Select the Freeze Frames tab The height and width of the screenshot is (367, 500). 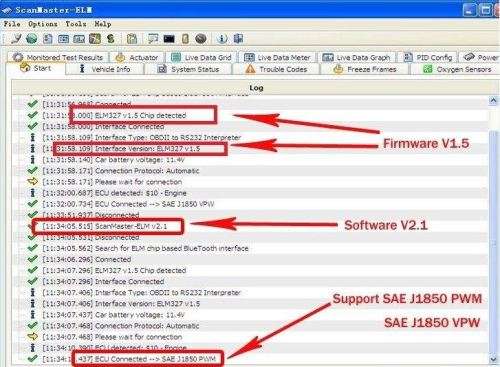coord(365,69)
